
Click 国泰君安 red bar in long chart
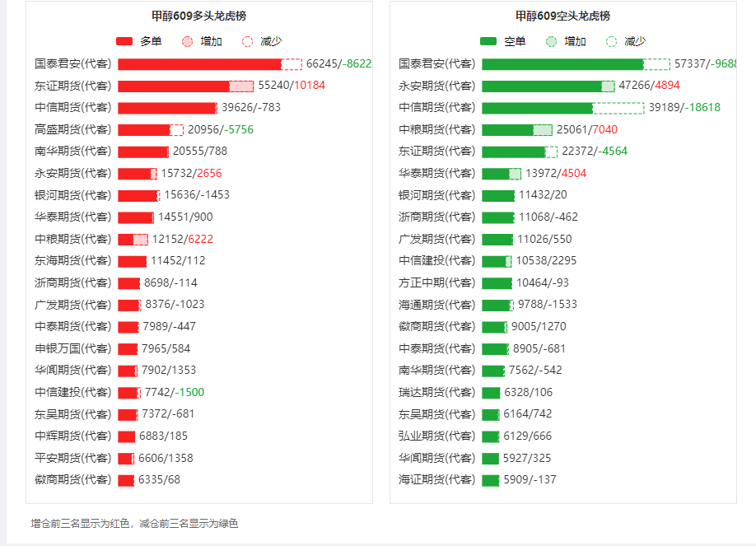(x=199, y=64)
